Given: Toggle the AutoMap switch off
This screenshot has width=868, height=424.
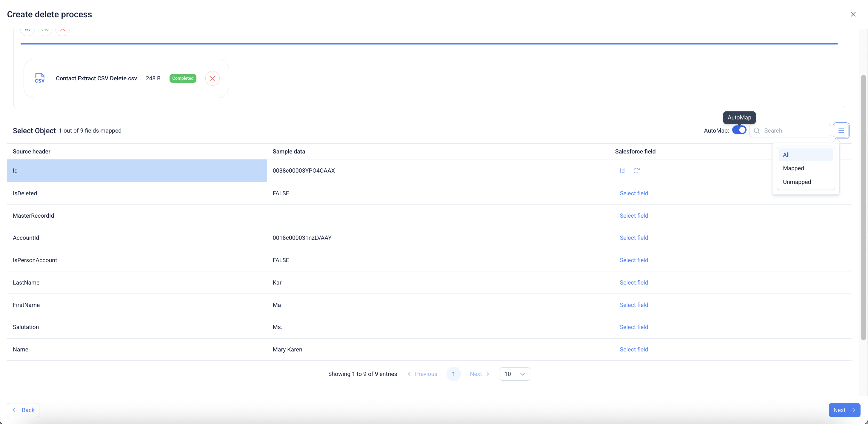Looking at the screenshot, I should pyautogui.click(x=739, y=130).
